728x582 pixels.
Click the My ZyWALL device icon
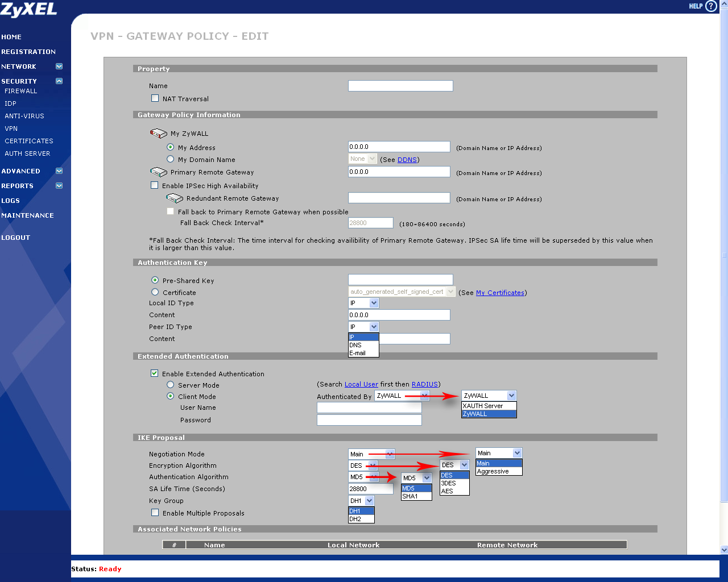coord(158,134)
